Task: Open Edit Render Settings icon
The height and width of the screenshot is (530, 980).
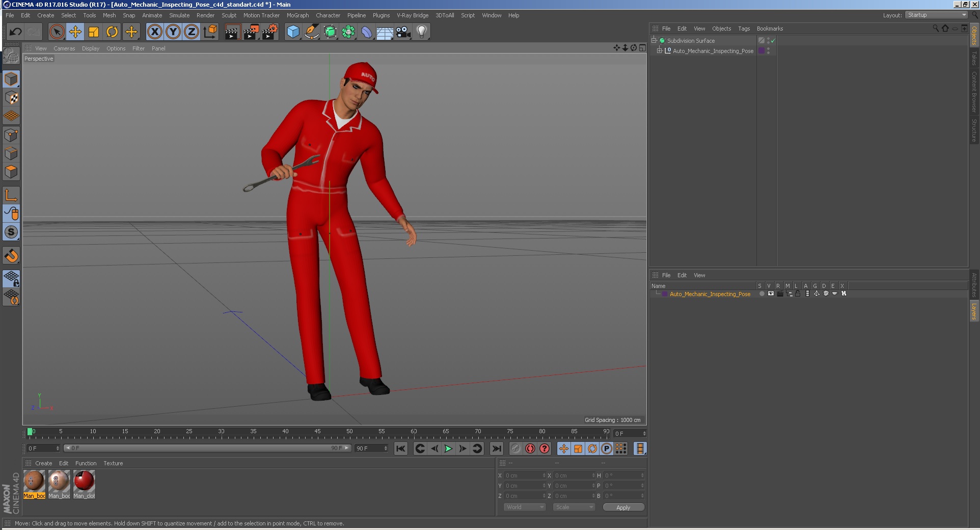Action: point(270,32)
